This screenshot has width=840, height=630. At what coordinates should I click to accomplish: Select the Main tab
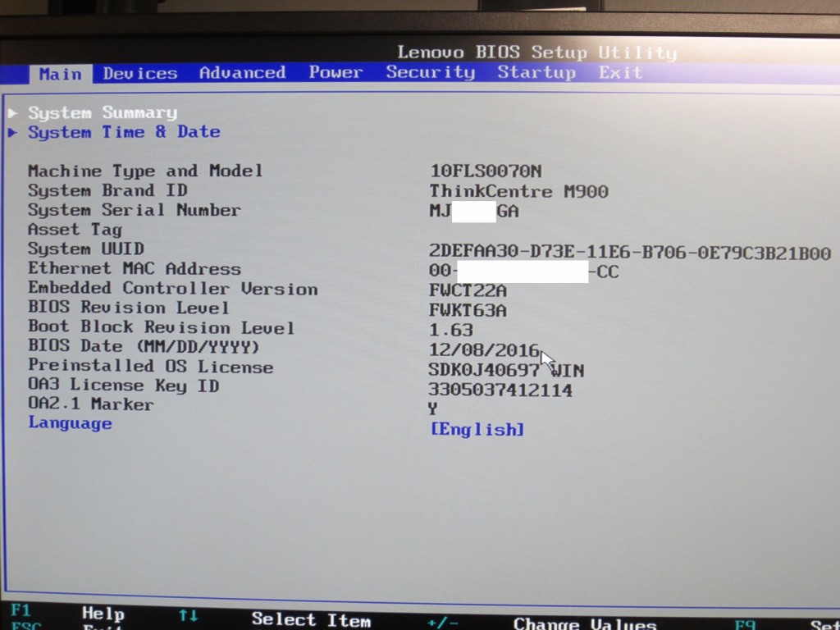(61, 74)
